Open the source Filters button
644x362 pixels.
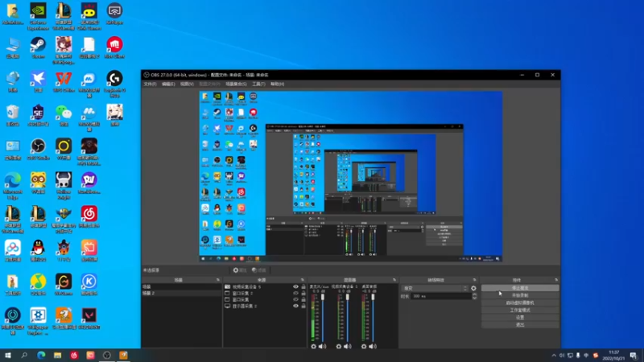coord(259,270)
